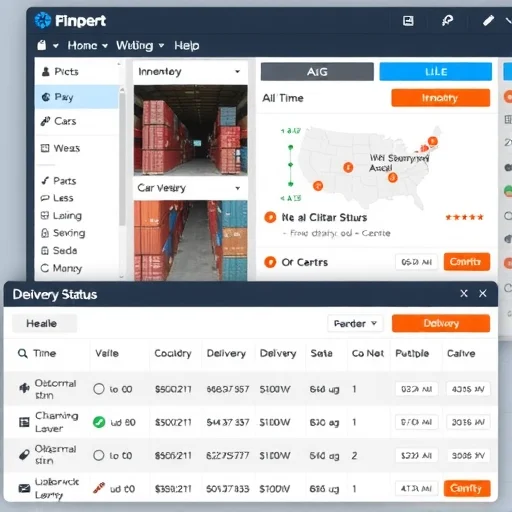Open the Farder dropdown
The width and height of the screenshot is (512, 512).
(x=355, y=323)
